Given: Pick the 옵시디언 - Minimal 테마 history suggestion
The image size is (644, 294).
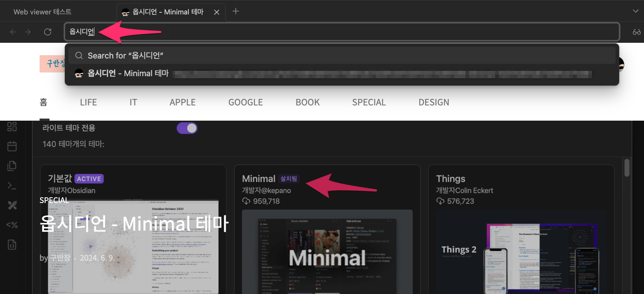Looking at the screenshot, I should pyautogui.click(x=342, y=74).
